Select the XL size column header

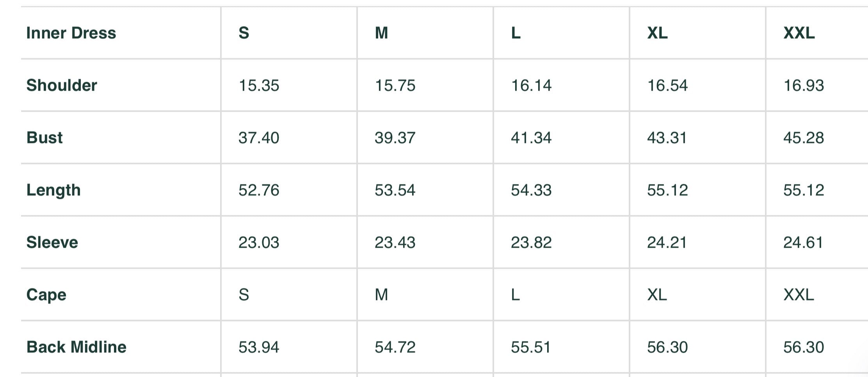tap(657, 33)
